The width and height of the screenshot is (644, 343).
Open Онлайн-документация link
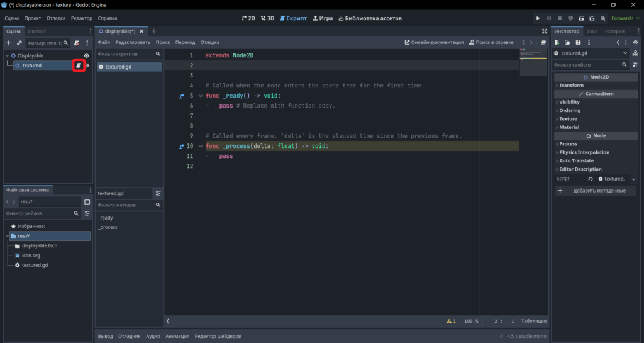pyautogui.click(x=434, y=42)
